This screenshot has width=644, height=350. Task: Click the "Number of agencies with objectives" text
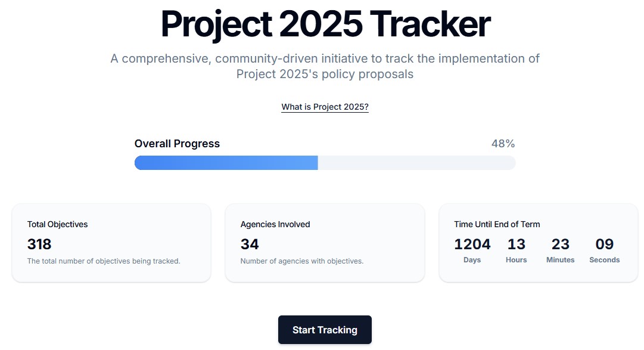tap(301, 261)
